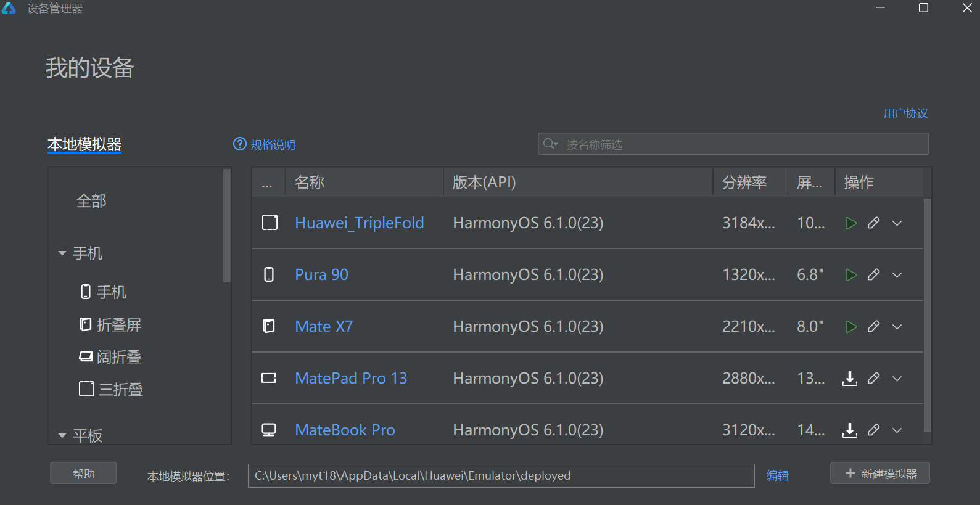Image resolution: width=980 pixels, height=505 pixels.
Task: Open the 规格说明 link
Action: coord(273,145)
